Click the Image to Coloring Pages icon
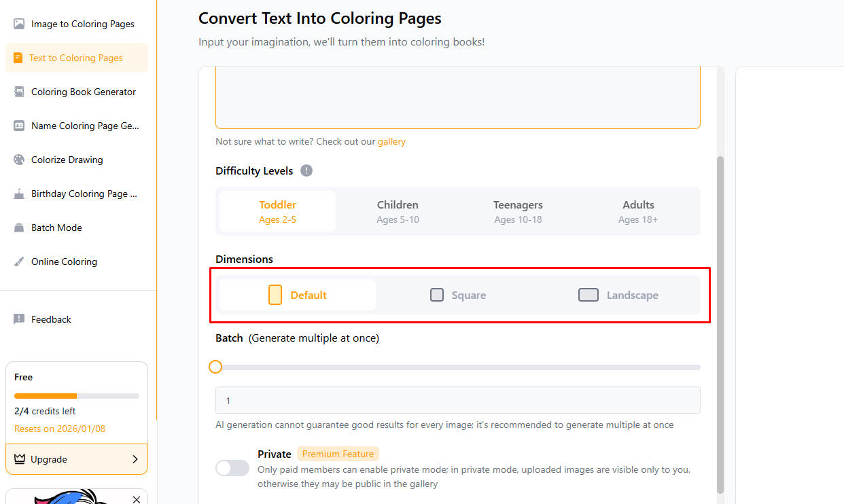Viewport: 844px width, 504px height. (x=19, y=24)
